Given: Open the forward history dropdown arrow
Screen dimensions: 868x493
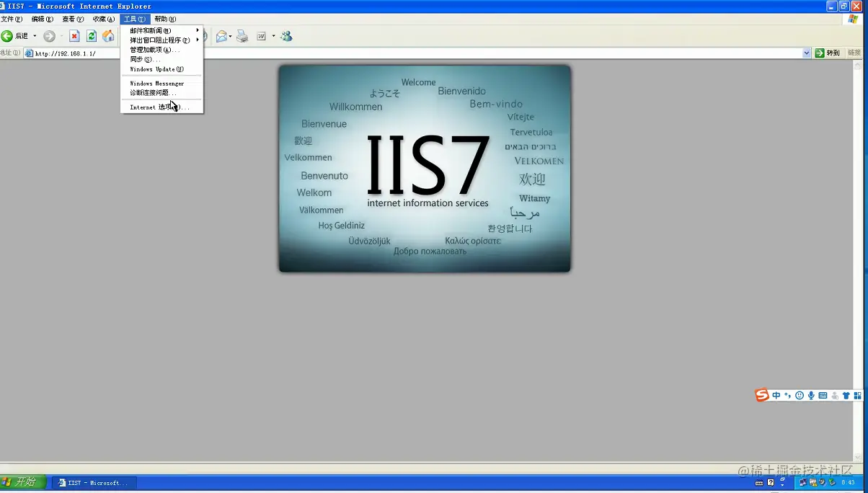Looking at the screenshot, I should (x=61, y=36).
